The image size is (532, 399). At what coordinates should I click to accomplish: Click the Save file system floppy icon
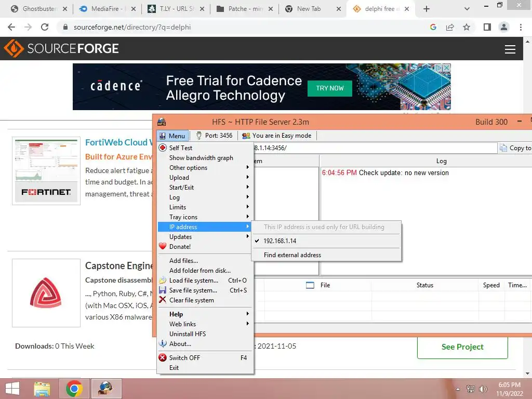pos(163,290)
